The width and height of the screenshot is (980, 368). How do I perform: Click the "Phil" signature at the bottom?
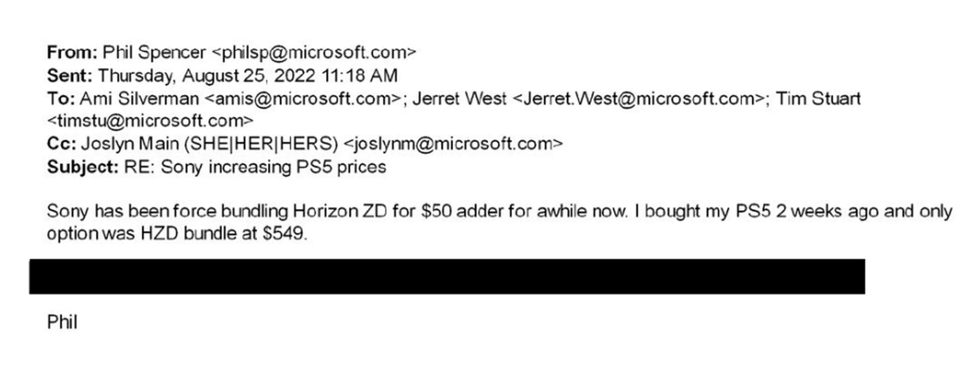point(62,322)
